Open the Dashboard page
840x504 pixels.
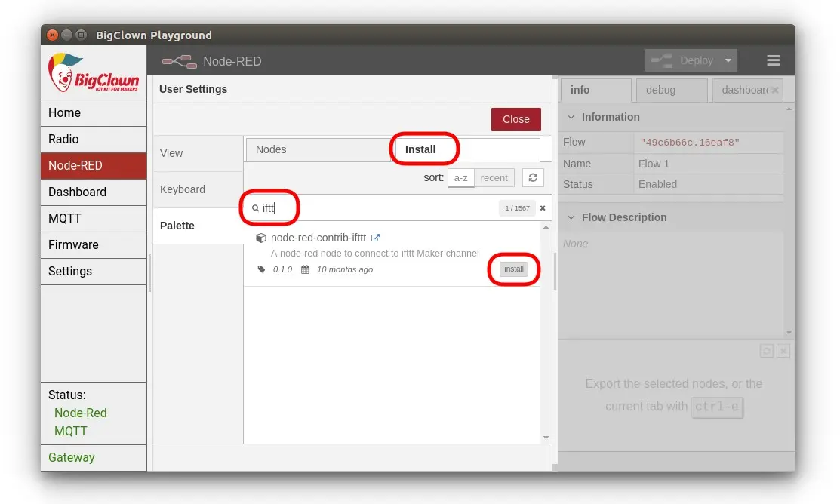tap(94, 192)
